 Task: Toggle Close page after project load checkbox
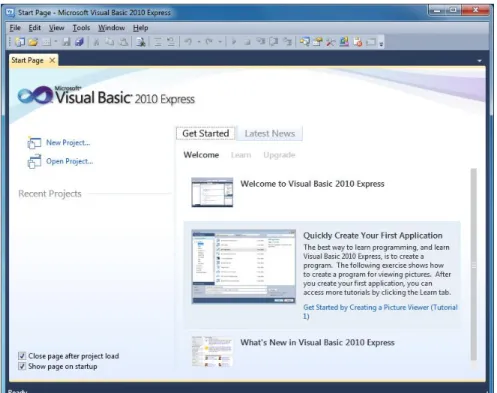point(22,356)
